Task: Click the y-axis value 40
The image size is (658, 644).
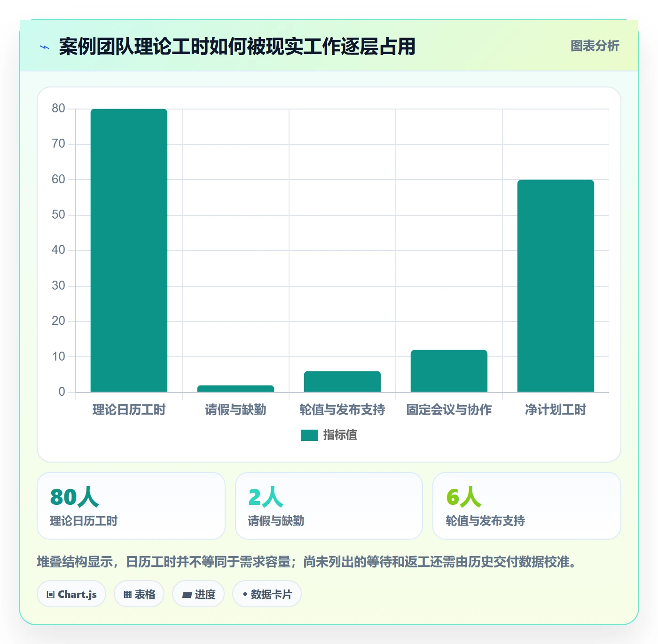Action: (x=58, y=250)
